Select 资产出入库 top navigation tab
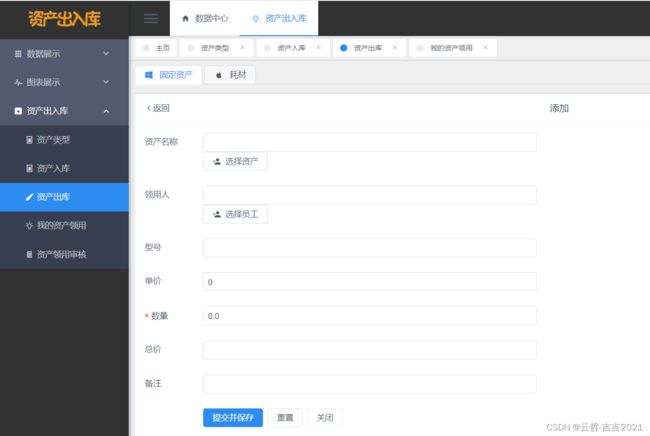This screenshot has width=650, height=436. 279,18
